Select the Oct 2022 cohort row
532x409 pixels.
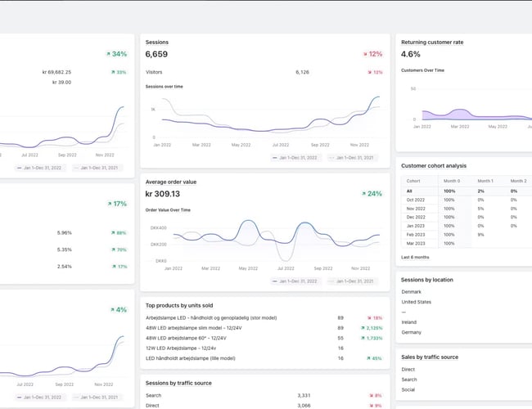click(x=467, y=200)
